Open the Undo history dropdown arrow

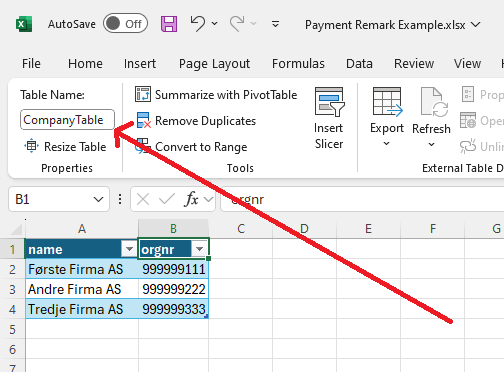tap(215, 24)
